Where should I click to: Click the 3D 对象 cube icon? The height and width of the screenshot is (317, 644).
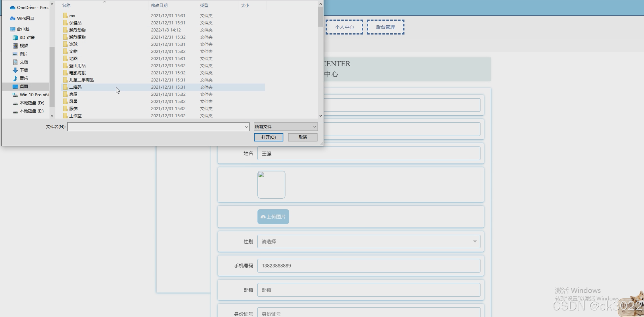(15, 38)
